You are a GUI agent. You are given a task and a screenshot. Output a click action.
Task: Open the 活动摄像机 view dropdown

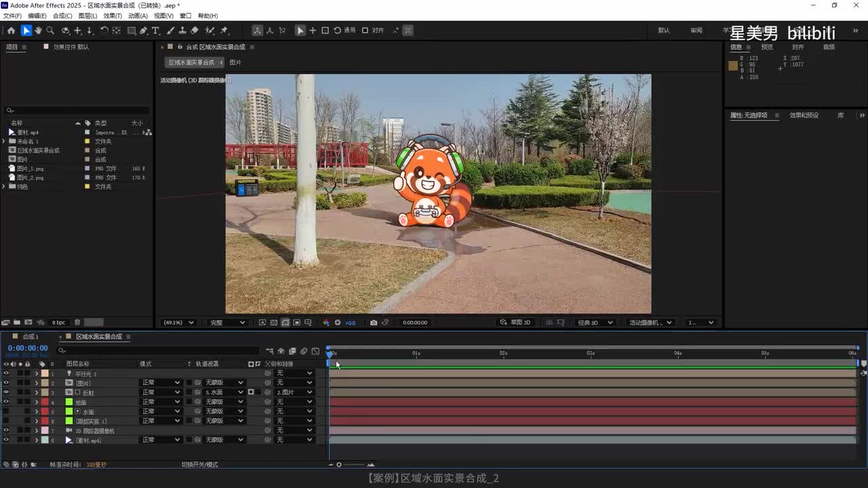coord(651,323)
